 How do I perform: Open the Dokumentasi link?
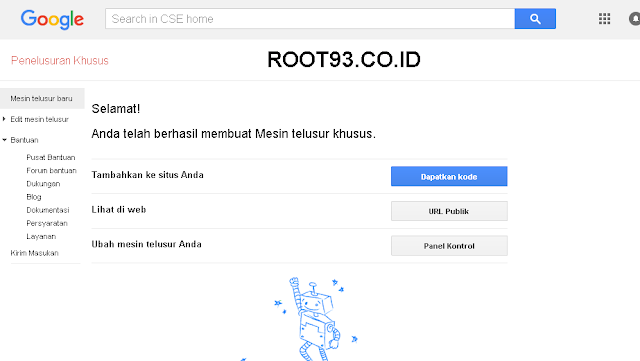click(48, 210)
